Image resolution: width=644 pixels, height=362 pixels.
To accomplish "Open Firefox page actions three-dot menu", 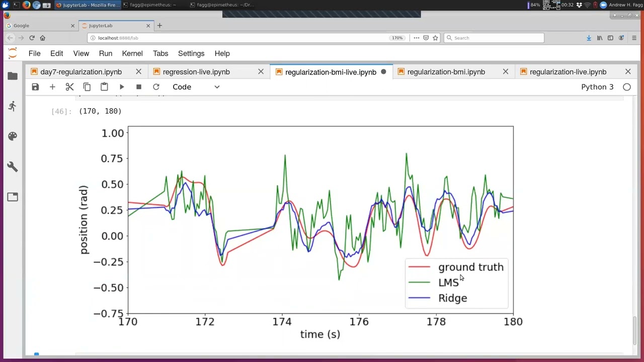I will click(x=416, y=38).
